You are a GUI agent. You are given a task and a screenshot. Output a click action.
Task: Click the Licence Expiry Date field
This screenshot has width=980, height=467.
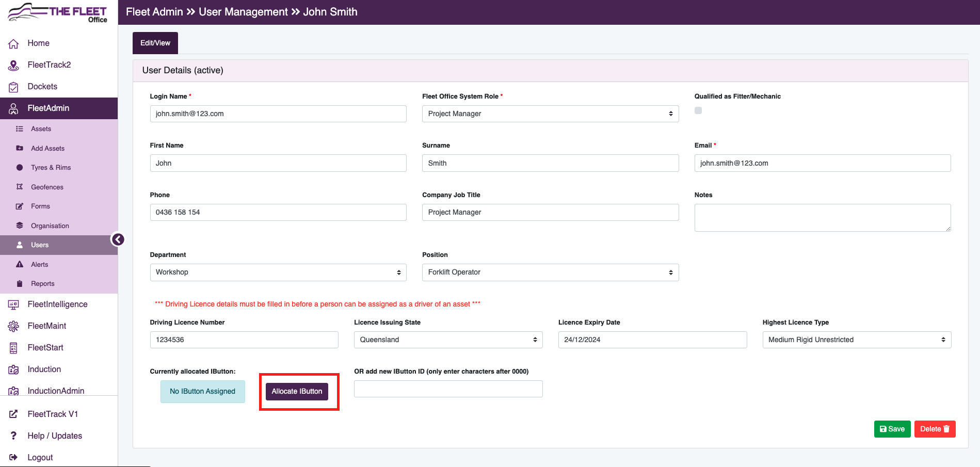652,340
